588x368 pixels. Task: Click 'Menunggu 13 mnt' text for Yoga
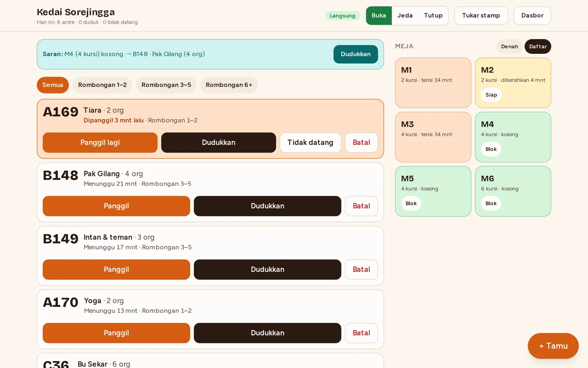tap(111, 311)
